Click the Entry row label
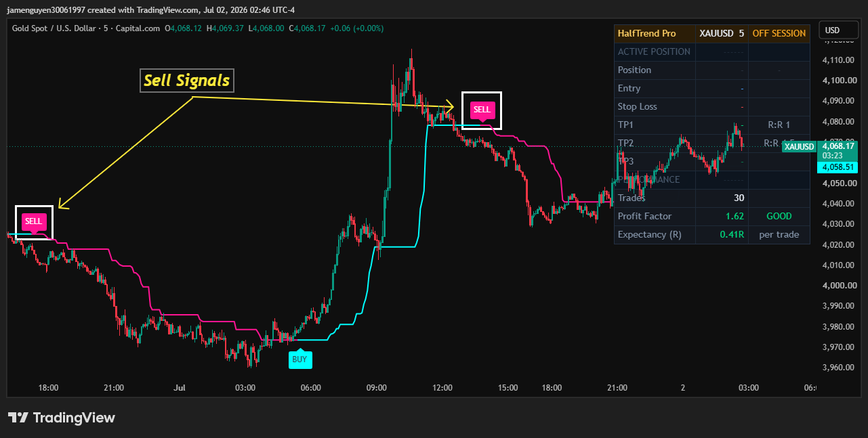Viewport: 868px width, 438px height. 629,88
